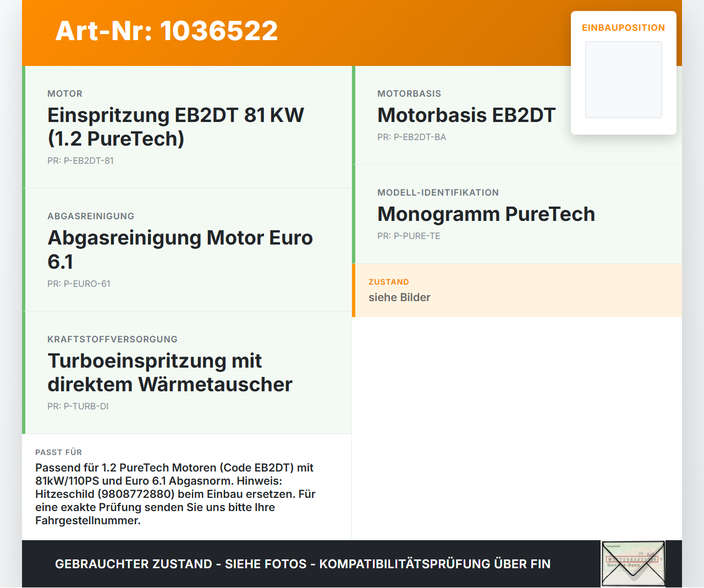
Task: Click PR code P-PURE-TE
Action: pyautogui.click(x=409, y=236)
